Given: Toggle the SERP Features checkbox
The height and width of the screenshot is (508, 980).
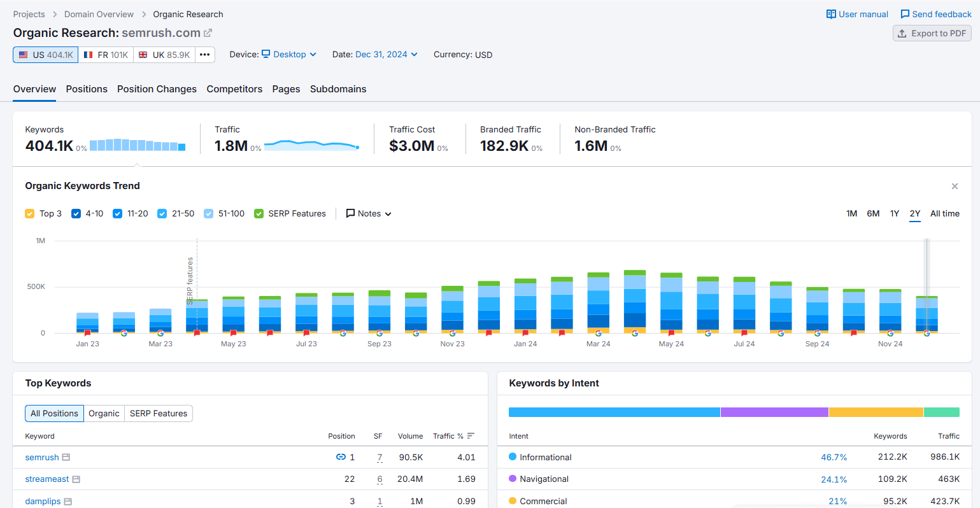Looking at the screenshot, I should click(259, 214).
